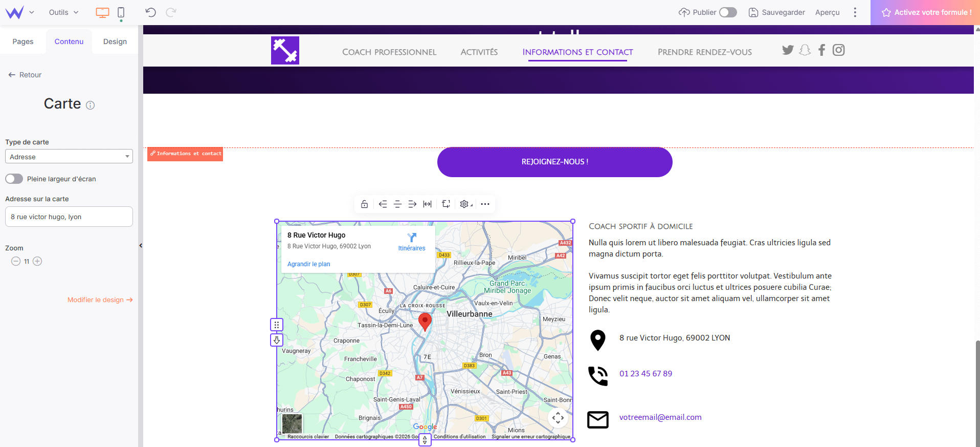The image size is (980, 447).
Task: Open the Activités menu item
Action: [479, 52]
